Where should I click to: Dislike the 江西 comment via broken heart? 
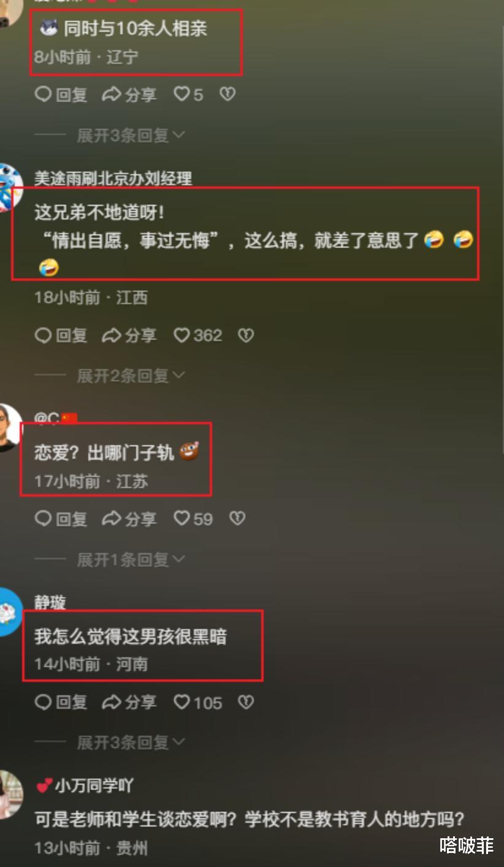click(x=246, y=335)
